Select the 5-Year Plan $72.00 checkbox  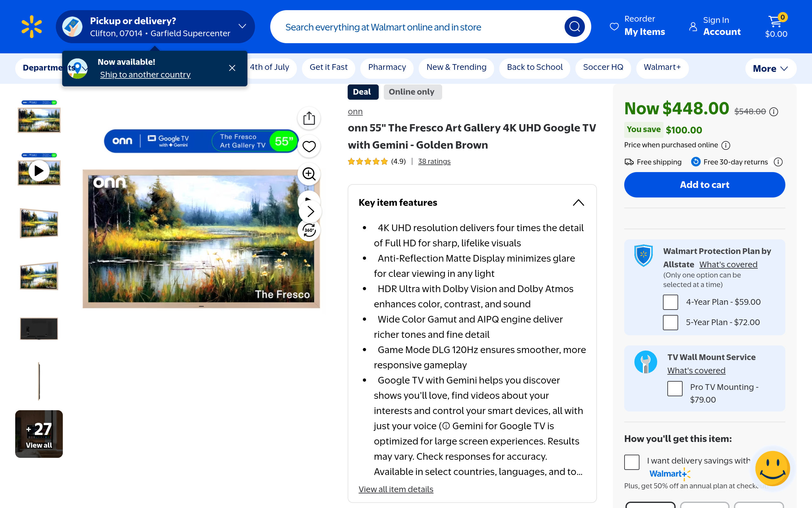click(x=671, y=323)
